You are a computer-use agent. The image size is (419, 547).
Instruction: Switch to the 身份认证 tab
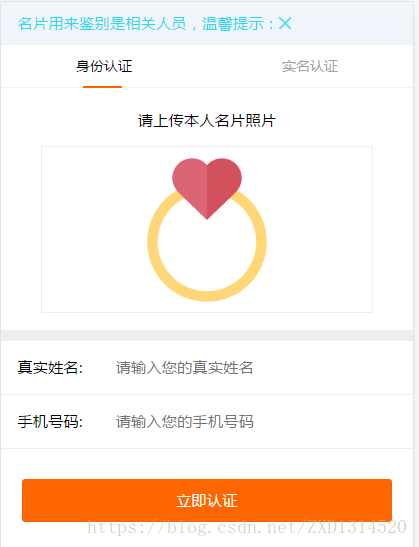click(104, 66)
